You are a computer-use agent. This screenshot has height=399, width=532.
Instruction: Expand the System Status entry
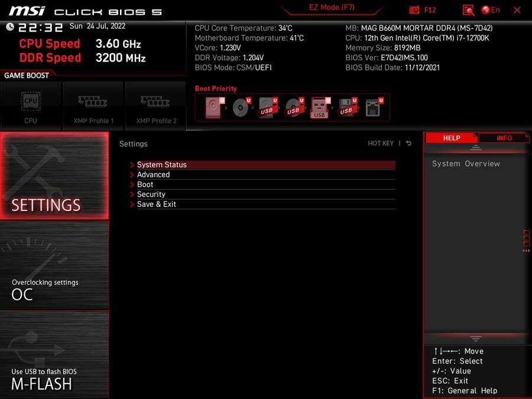[161, 165]
